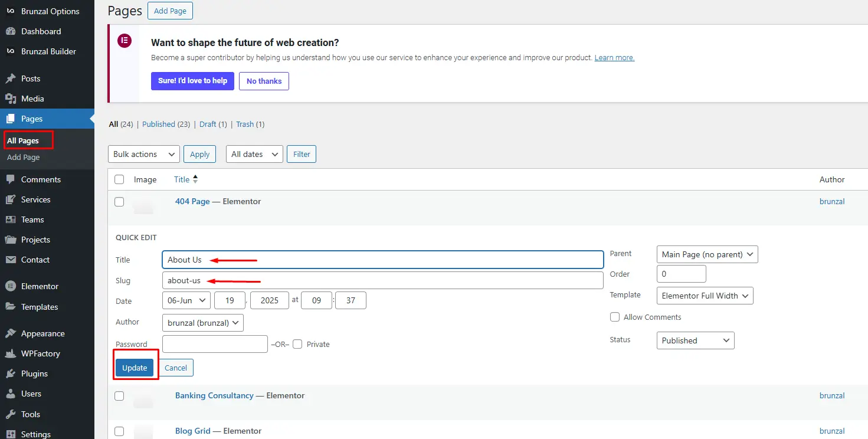Click the Dashboard gauge icon
This screenshot has width=868, height=439.
click(10, 31)
